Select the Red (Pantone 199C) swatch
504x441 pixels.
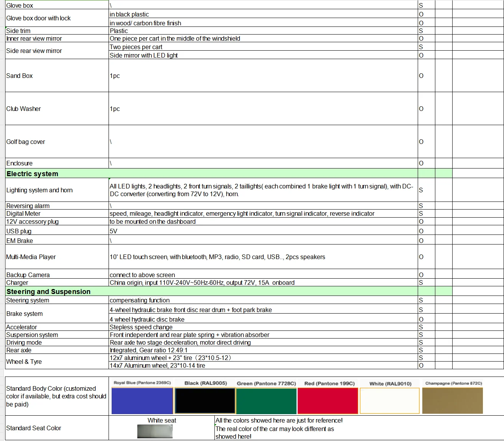click(x=328, y=401)
